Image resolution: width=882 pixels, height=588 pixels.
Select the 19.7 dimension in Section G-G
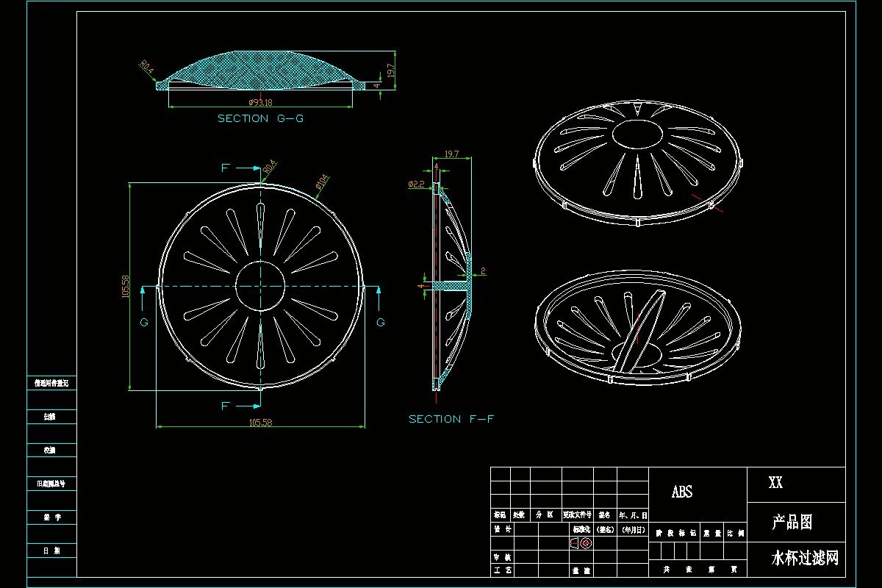[391, 71]
